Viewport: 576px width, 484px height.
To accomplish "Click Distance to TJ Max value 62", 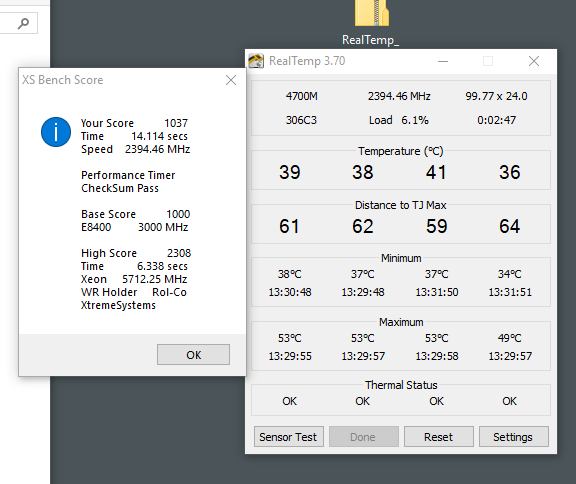I will (363, 226).
